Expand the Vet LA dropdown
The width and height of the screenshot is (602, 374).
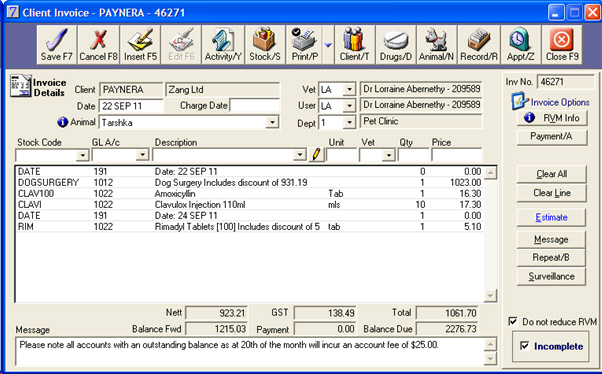tap(349, 89)
